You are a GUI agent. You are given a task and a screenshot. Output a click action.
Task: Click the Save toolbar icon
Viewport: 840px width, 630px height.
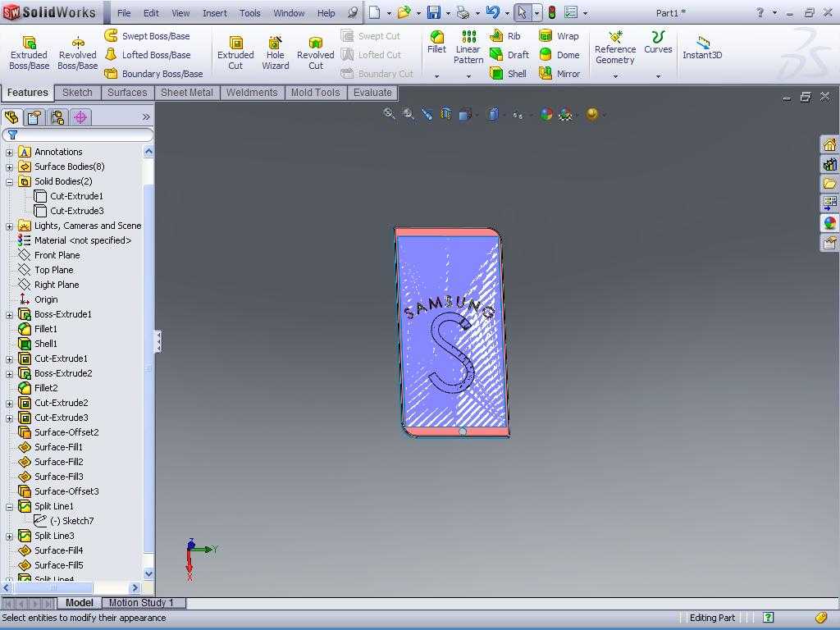(x=433, y=12)
